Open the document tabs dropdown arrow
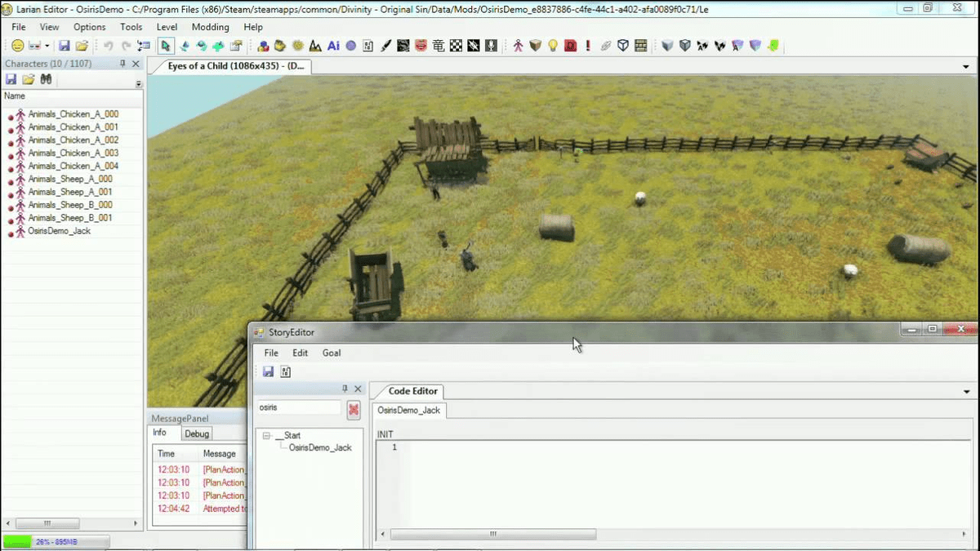This screenshot has width=980, height=551. click(x=966, y=67)
